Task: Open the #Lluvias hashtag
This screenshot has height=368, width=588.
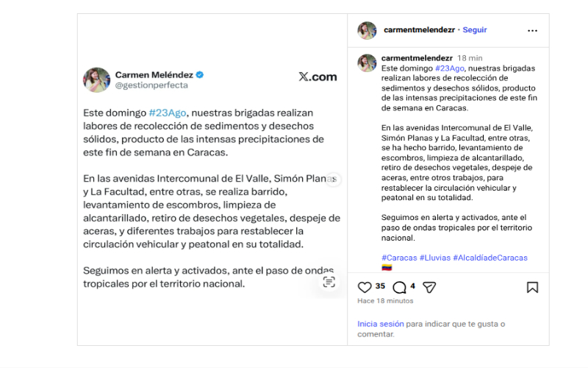Action: pyautogui.click(x=435, y=258)
